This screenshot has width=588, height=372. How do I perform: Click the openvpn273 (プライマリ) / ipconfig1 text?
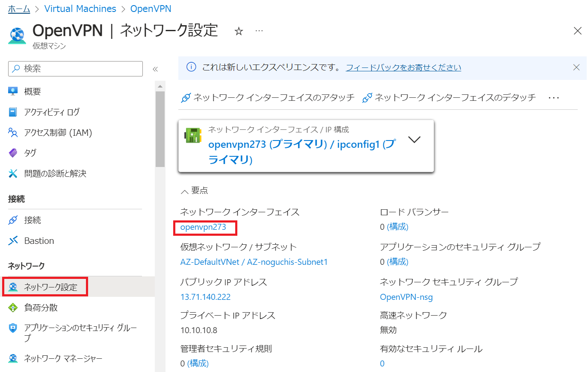pyautogui.click(x=302, y=152)
